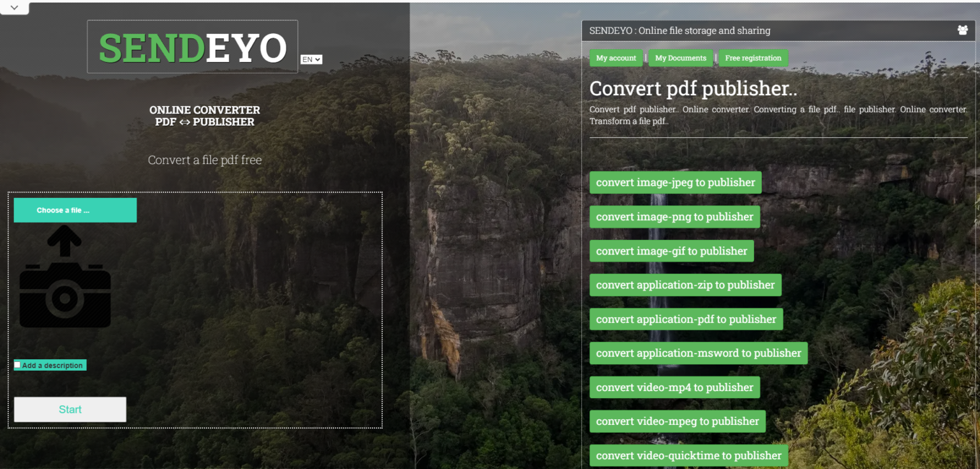Select convert video-quicktime to publisher
The width and height of the screenshot is (980, 469).
[x=688, y=455]
